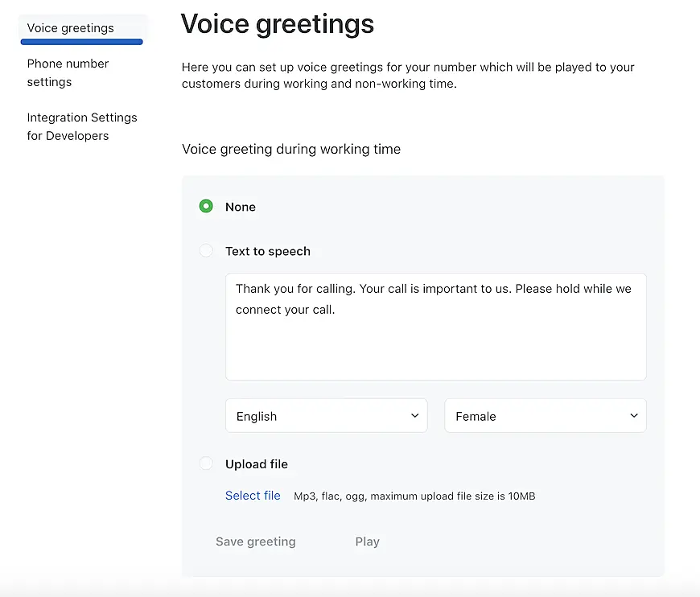Select the None radio button

pos(206,207)
